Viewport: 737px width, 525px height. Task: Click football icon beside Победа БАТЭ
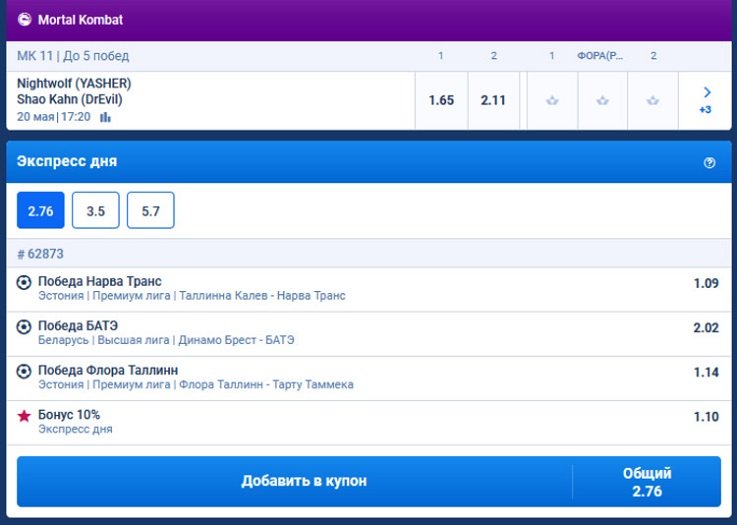[x=24, y=327]
